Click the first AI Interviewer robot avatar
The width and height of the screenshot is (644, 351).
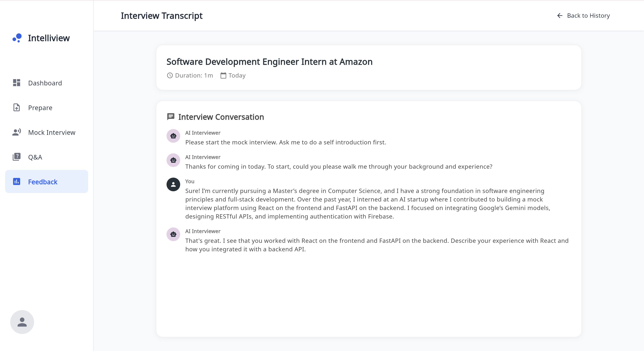pos(173,136)
